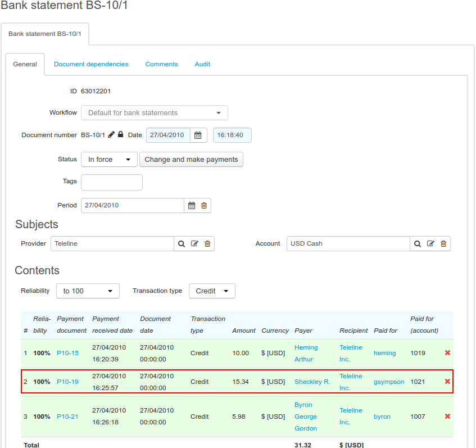Open paid-for account heming
Image resolution: width=476 pixels, height=448 pixels.
(384, 353)
